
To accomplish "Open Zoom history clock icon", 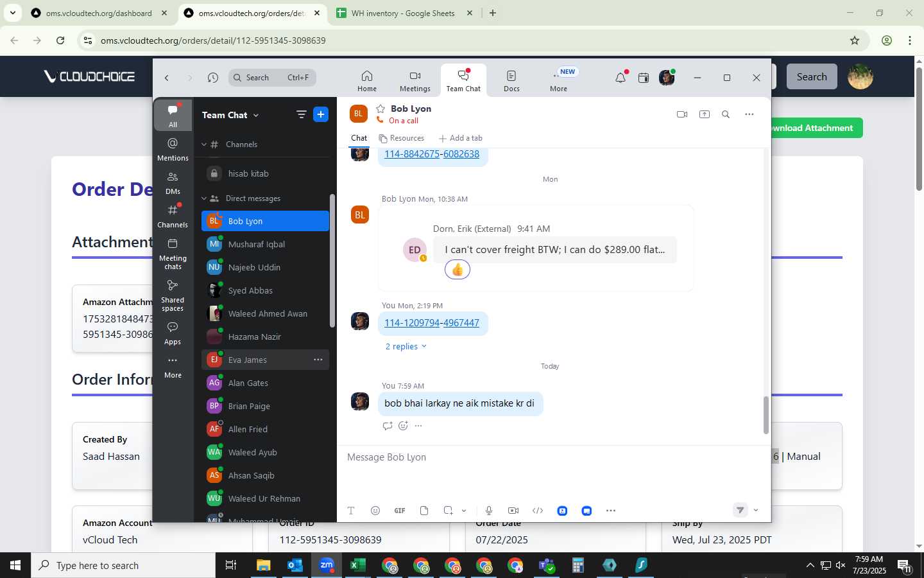I will (213, 78).
